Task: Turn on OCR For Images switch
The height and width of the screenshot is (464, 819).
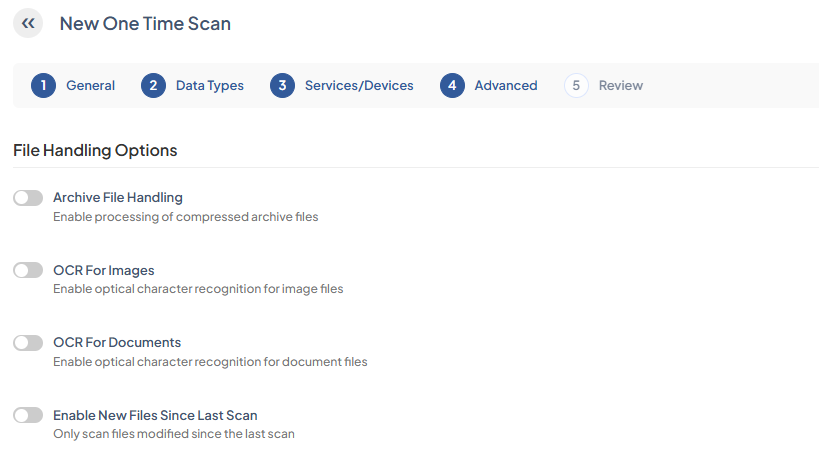Action: coord(28,270)
